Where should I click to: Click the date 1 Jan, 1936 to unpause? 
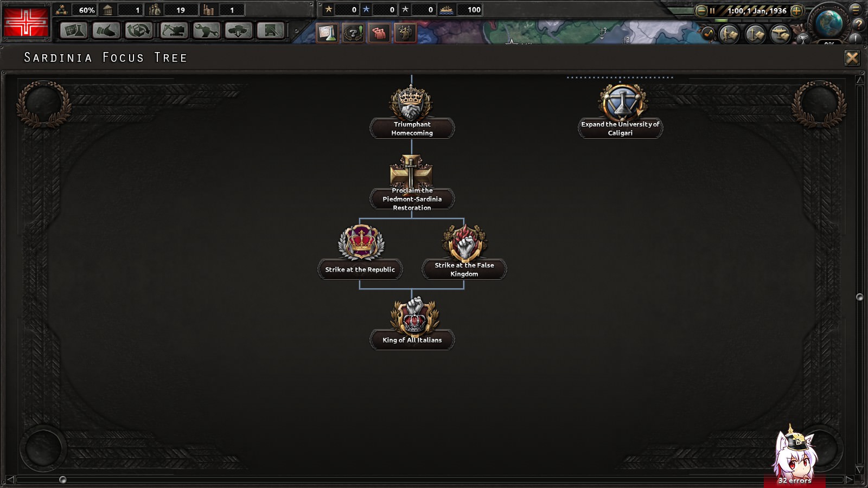click(757, 10)
